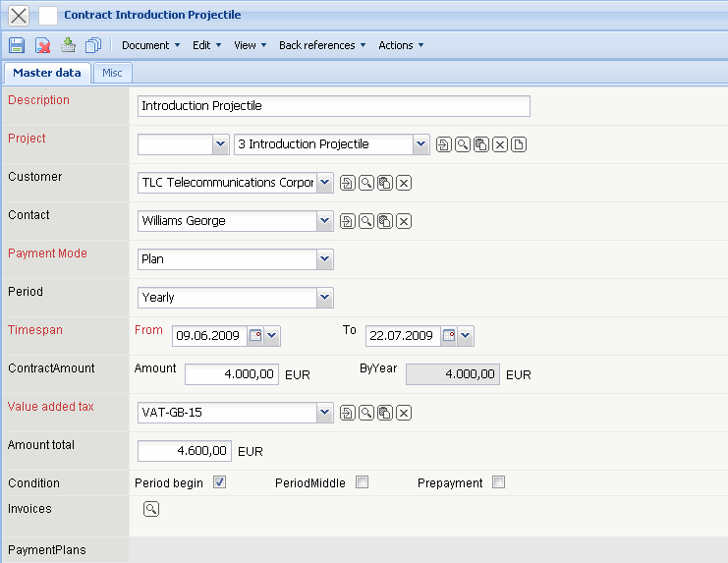Expand the Contact dropdown for Williams George

pyautogui.click(x=324, y=221)
